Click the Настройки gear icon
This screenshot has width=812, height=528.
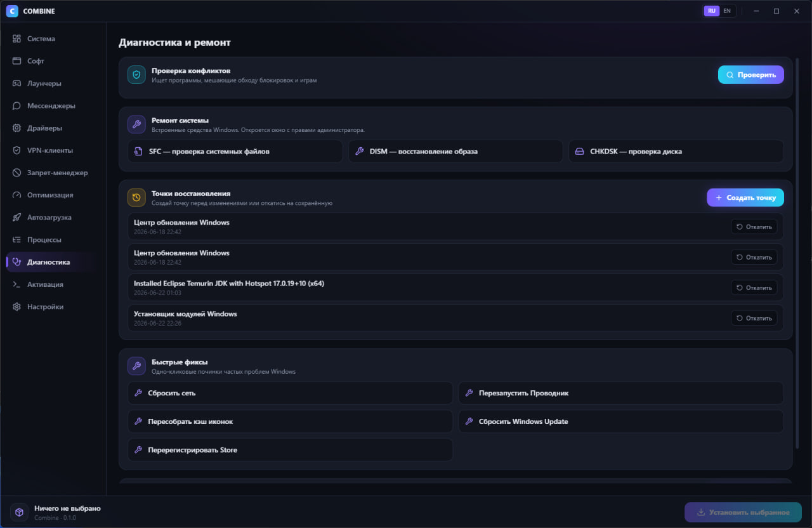point(16,307)
